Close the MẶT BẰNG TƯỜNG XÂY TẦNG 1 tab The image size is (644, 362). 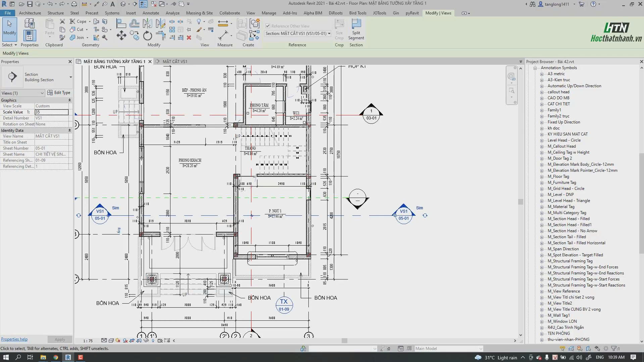pos(150,61)
